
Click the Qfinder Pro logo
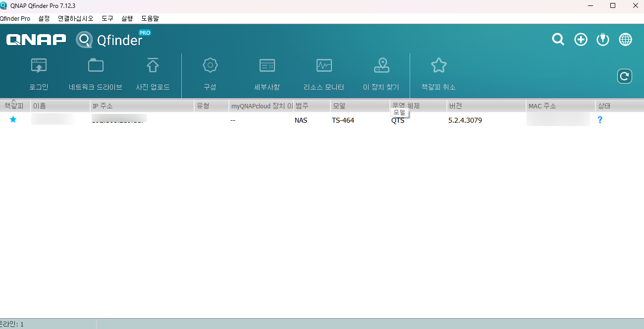tap(113, 39)
